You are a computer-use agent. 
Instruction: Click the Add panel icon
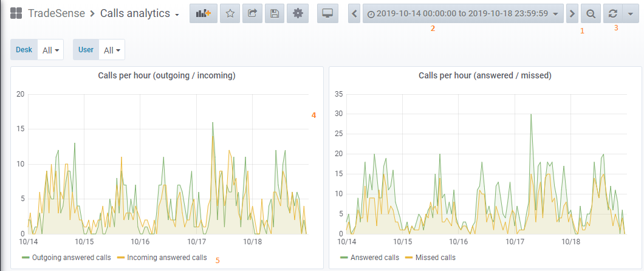click(204, 13)
